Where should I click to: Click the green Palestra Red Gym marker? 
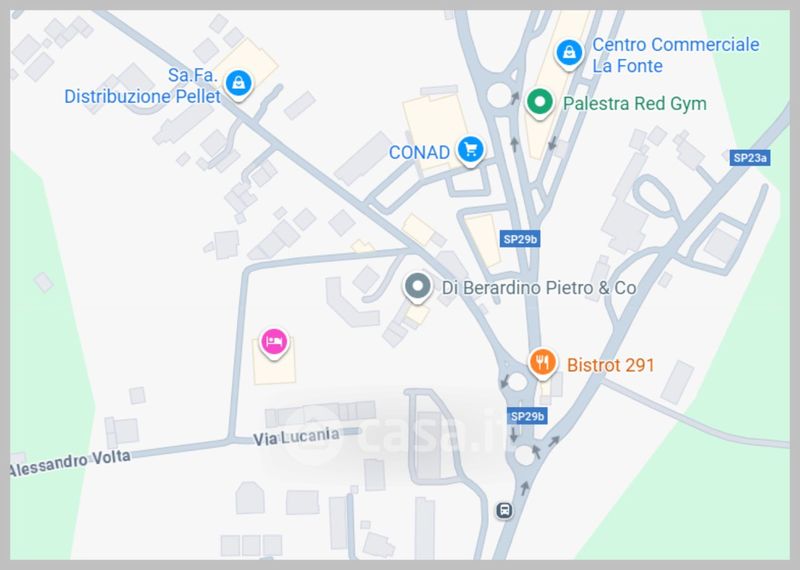point(540,103)
